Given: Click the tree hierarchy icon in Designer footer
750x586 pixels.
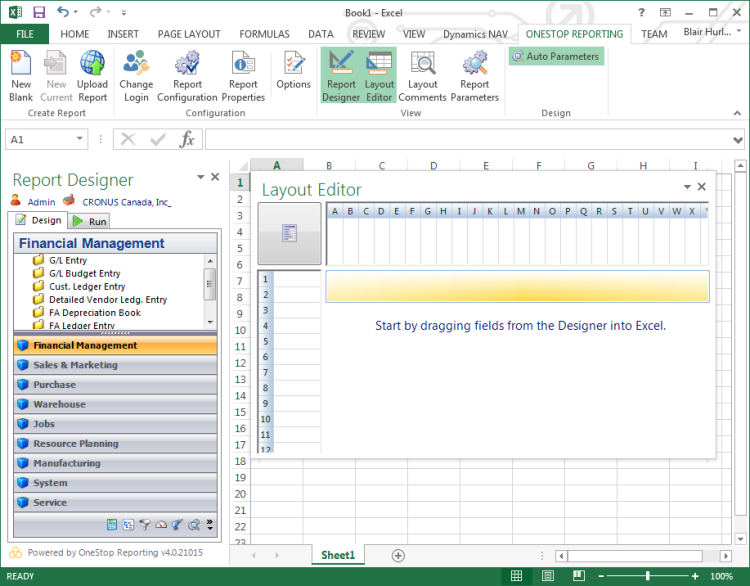Looking at the screenshot, I should coord(128,525).
